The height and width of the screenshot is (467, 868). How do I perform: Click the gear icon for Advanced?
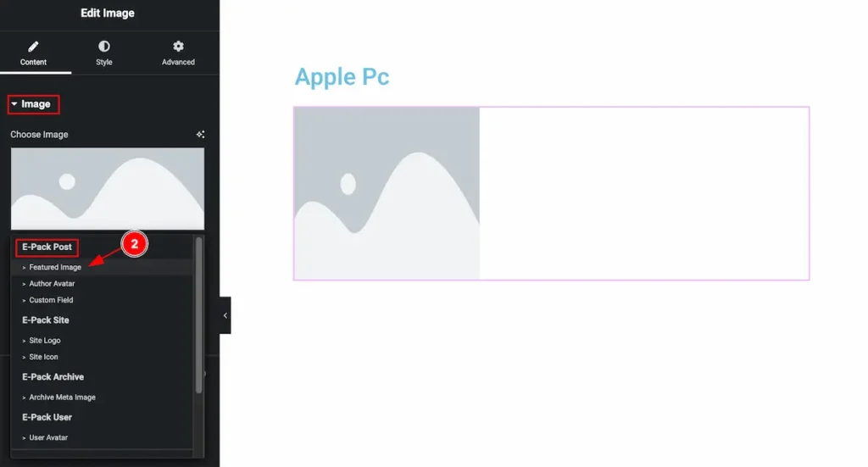click(x=178, y=47)
